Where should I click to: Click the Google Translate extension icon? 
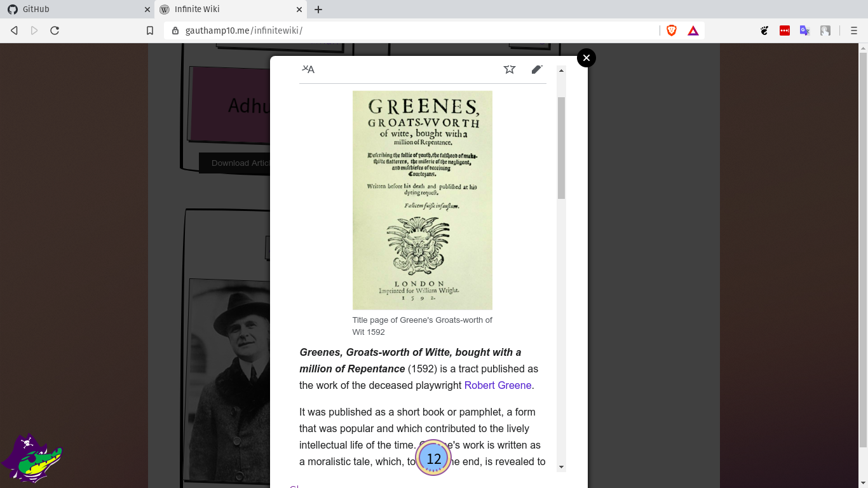click(x=805, y=30)
